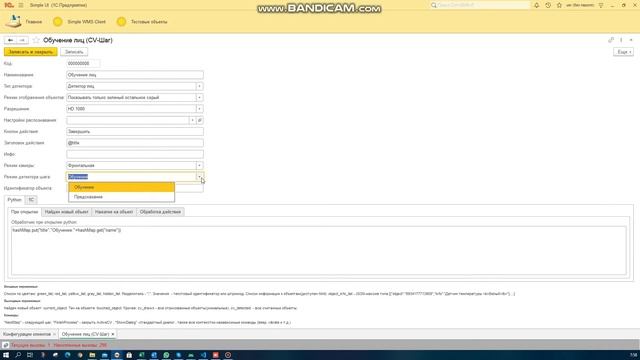Expand the Тип детектора dropdown
This screenshot has width=640, height=360.
pos(199,87)
